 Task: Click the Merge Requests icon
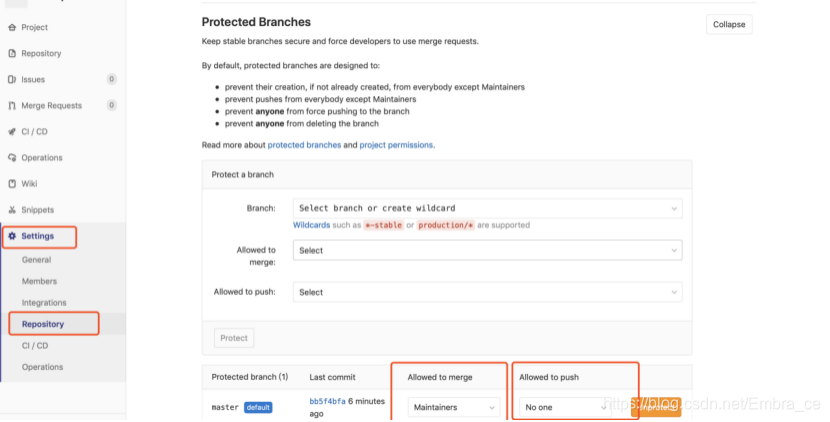point(12,105)
